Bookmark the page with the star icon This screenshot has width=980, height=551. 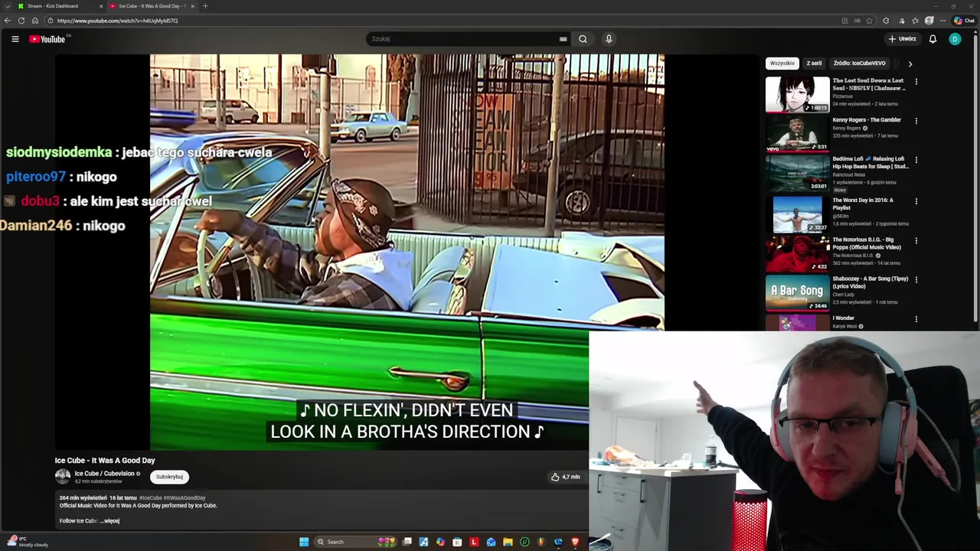pos(869,21)
